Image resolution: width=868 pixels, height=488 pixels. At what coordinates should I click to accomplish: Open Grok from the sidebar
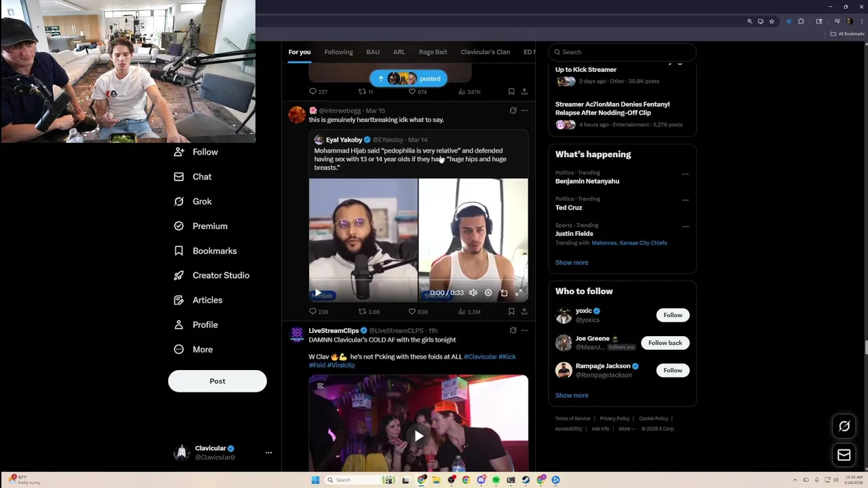tap(193, 201)
